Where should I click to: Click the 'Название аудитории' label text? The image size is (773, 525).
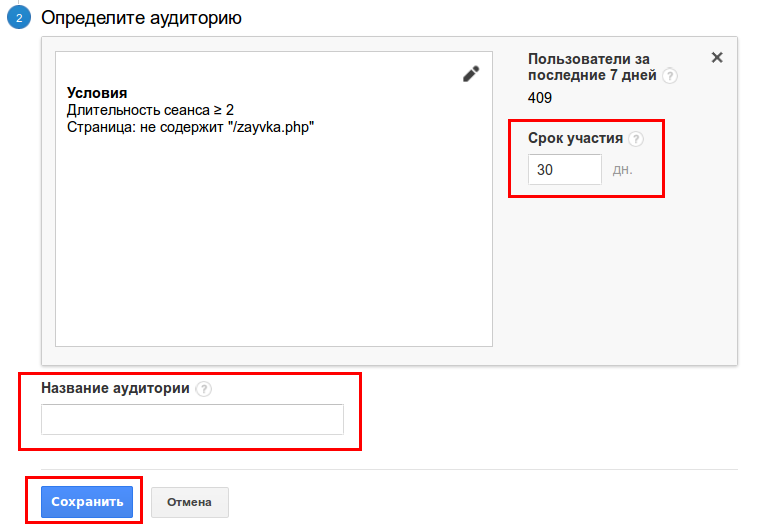coord(114,389)
